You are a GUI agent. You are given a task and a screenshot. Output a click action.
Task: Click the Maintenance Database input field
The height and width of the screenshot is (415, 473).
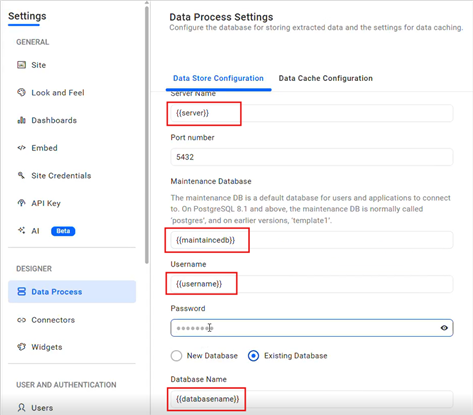pyautogui.click(x=312, y=240)
